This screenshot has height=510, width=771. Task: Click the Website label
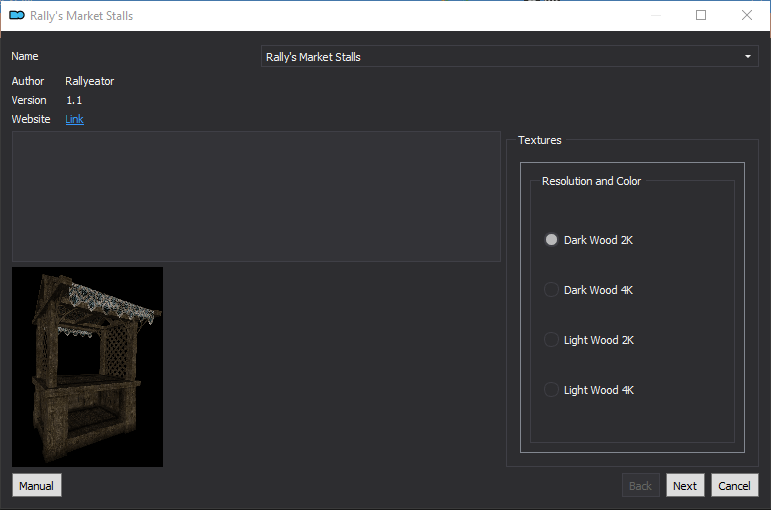(x=31, y=119)
